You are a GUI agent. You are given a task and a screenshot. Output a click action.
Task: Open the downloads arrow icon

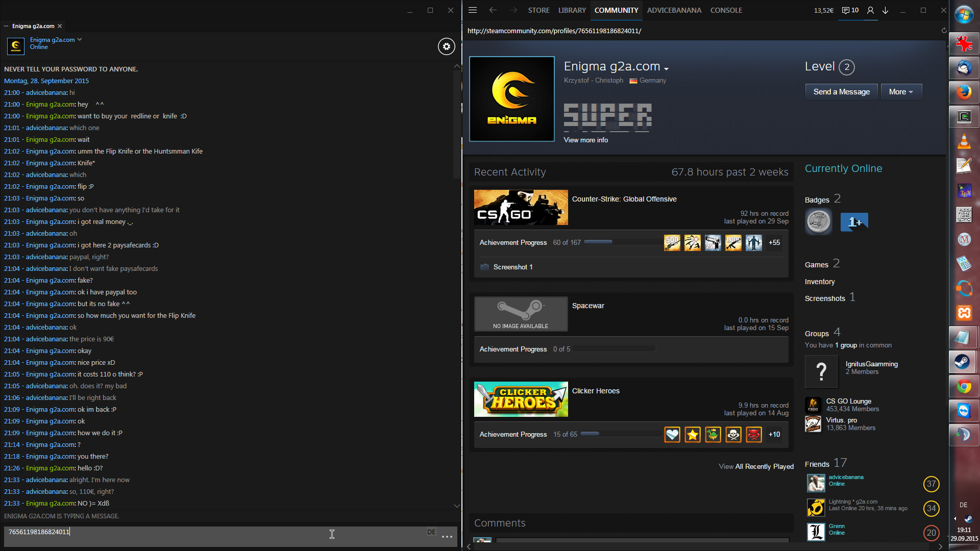(x=886, y=10)
